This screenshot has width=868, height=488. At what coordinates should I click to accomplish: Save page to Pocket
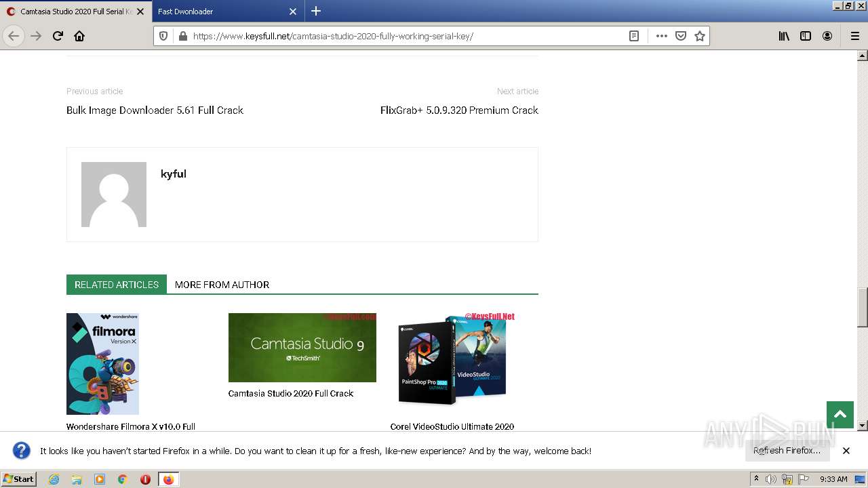click(681, 36)
